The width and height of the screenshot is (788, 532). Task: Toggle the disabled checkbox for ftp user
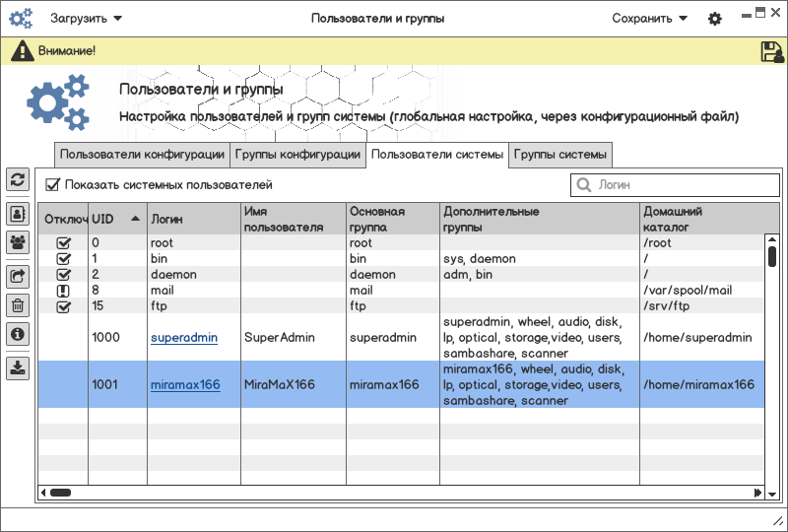pos(63,306)
